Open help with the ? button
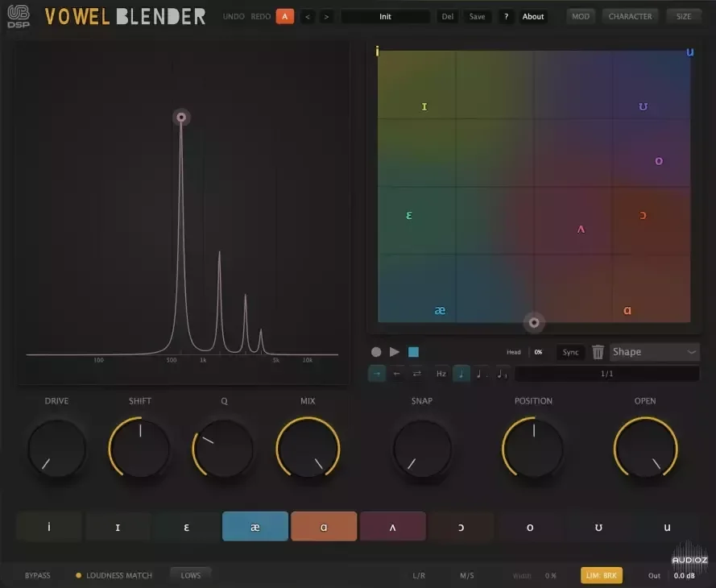Screen dimensions: 716x588 506,16
